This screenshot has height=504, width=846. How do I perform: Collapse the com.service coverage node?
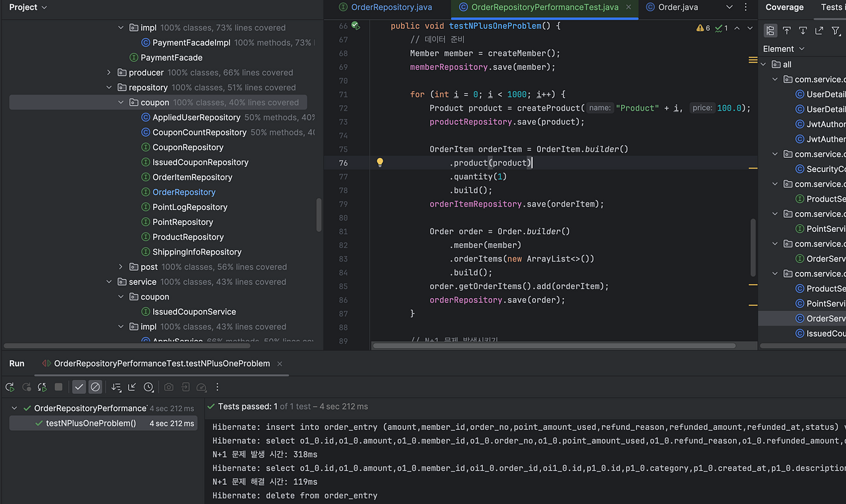point(775,79)
